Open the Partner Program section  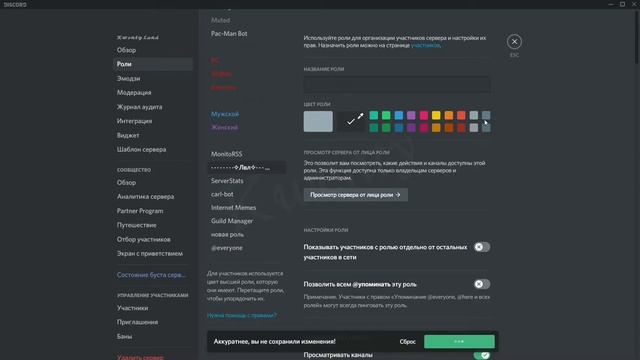153,211
